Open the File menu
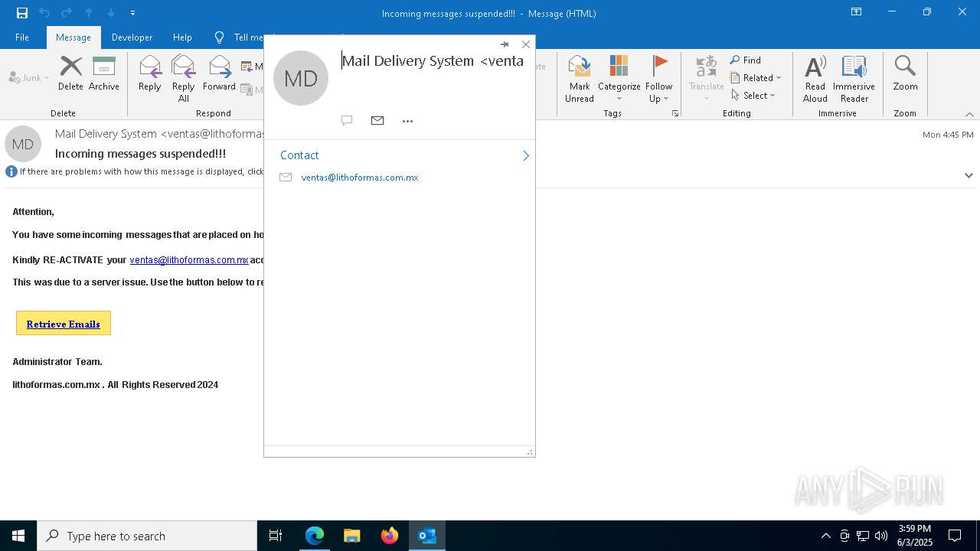Image resolution: width=980 pixels, height=551 pixels. [x=22, y=37]
